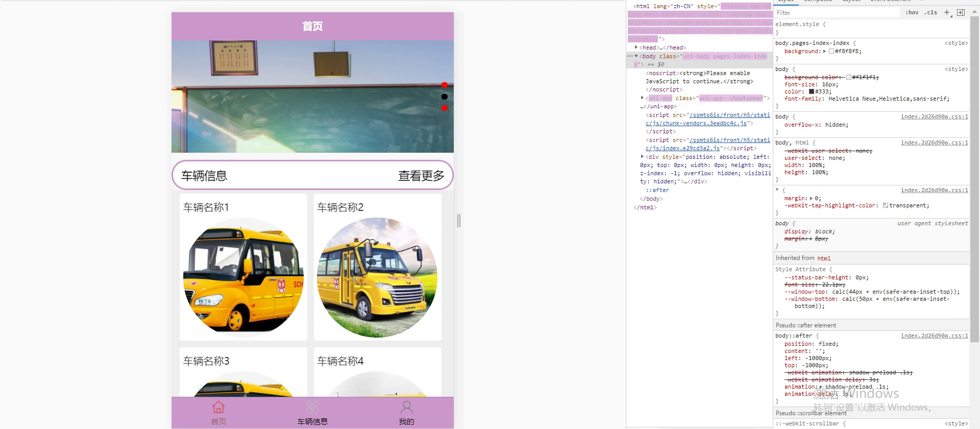Open css source link for the * rule
The width and height of the screenshot is (980, 429).
point(935,190)
